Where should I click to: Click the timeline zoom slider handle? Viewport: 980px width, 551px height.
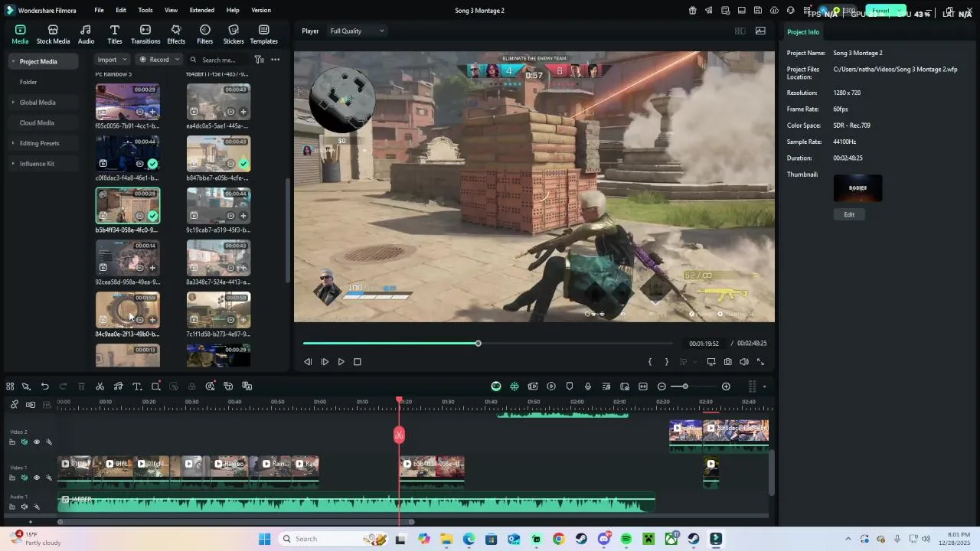pyautogui.click(x=685, y=386)
